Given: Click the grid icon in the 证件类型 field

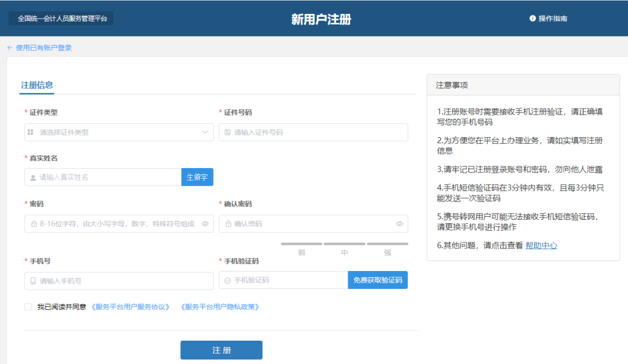Looking at the screenshot, I should [30, 132].
